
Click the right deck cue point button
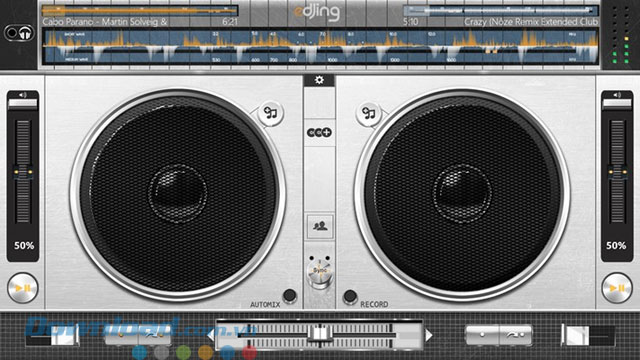click(x=482, y=335)
